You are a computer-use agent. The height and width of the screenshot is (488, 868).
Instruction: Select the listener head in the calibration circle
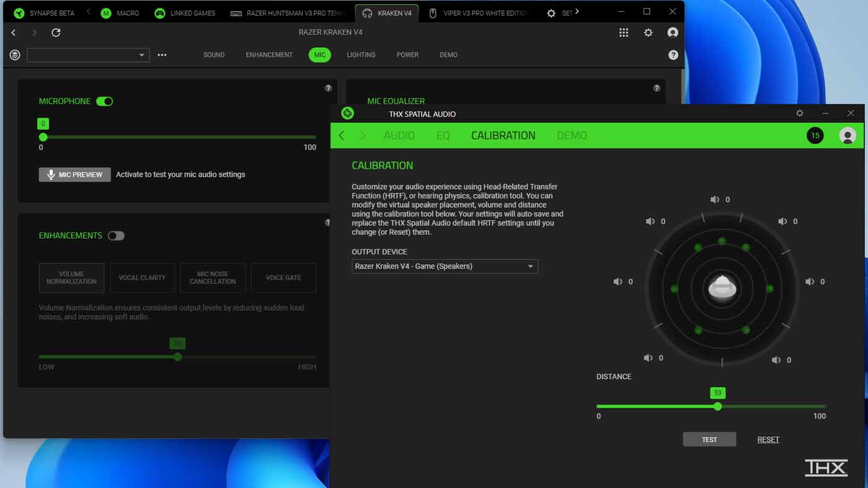(722, 288)
